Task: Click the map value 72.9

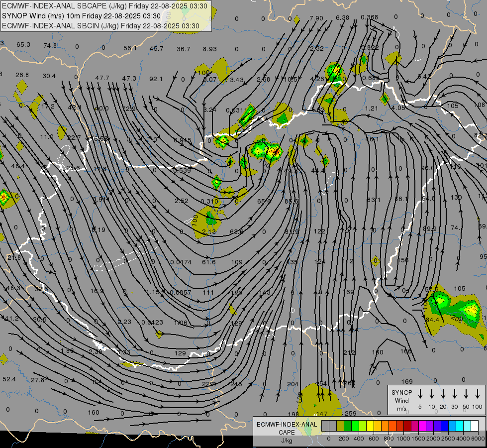Action: pos(129,109)
